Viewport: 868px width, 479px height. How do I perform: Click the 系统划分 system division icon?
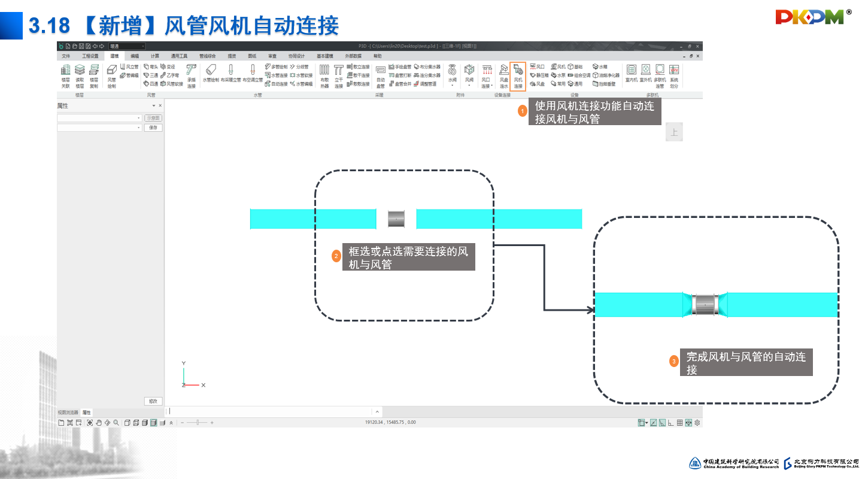pyautogui.click(x=674, y=77)
